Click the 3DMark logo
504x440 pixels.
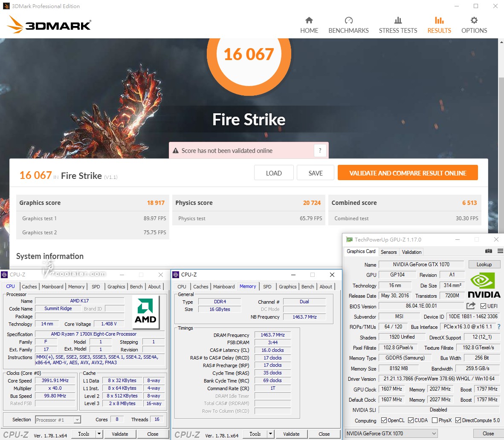coord(49,24)
